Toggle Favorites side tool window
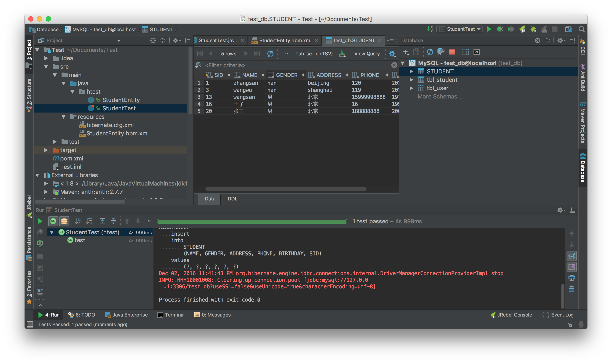This screenshot has height=364, width=612. 29,287
